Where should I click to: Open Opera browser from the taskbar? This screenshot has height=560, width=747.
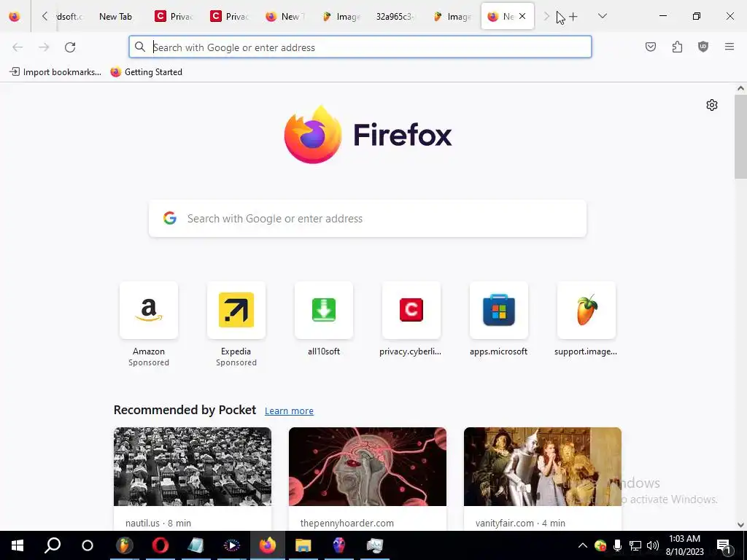pos(160,545)
